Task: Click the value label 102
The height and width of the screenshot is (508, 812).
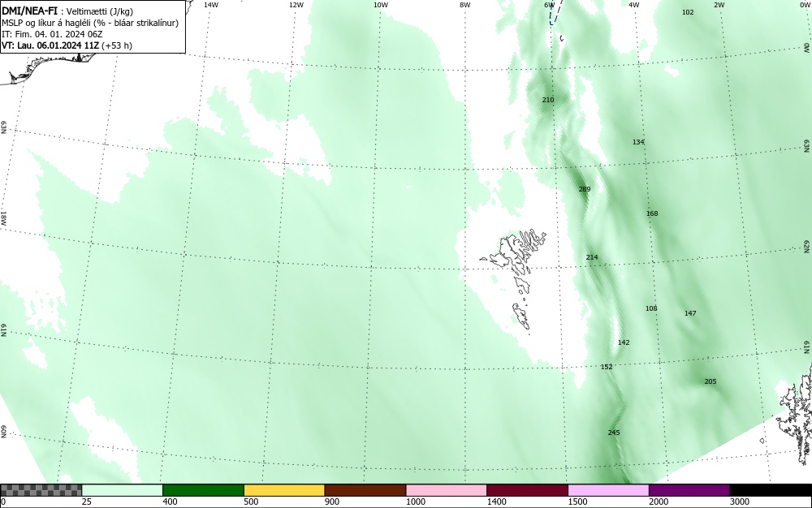Action: tap(688, 12)
